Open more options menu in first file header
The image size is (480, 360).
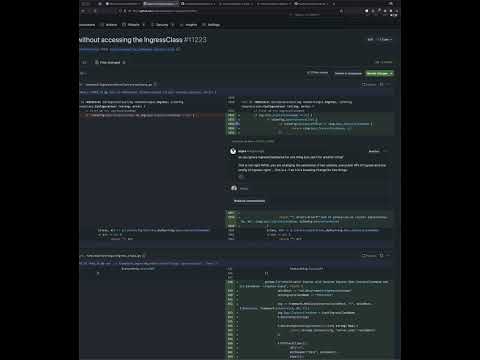pyautogui.click(x=389, y=84)
